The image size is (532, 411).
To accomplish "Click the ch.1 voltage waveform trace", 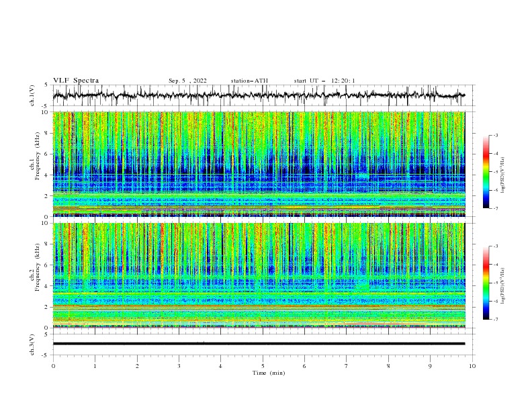I will tap(259, 95).
